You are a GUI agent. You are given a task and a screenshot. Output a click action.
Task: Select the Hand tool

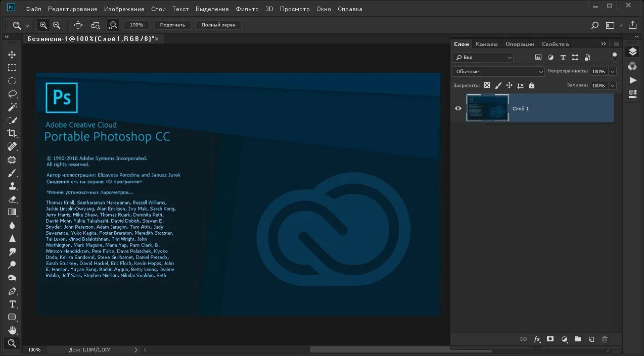(x=12, y=330)
